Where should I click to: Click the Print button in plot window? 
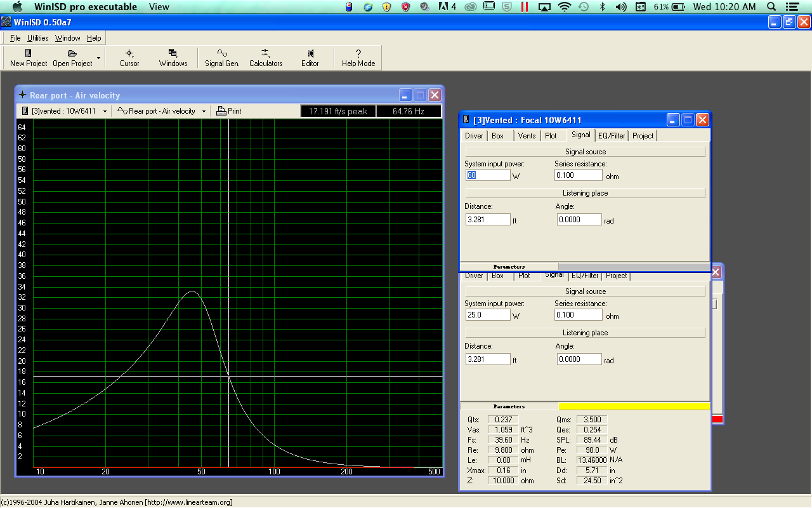(229, 111)
